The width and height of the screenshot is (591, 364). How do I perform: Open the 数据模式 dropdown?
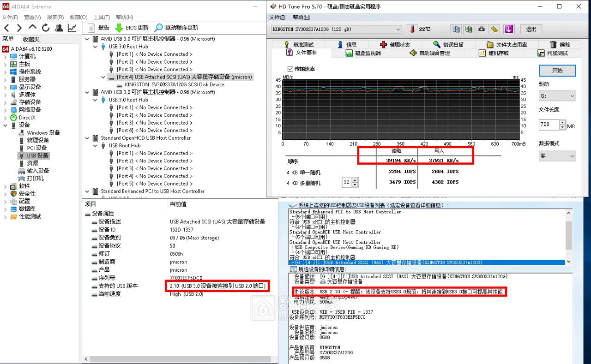tap(557, 156)
